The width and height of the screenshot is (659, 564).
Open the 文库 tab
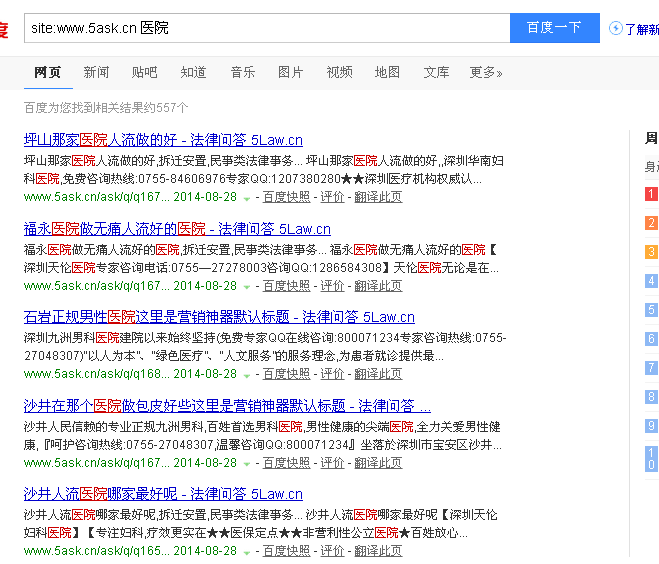pos(436,72)
